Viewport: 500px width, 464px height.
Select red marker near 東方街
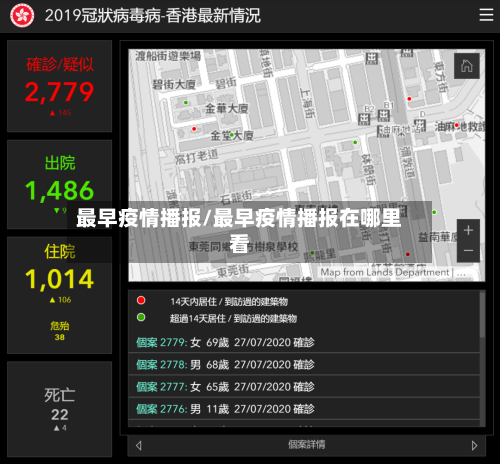click(x=409, y=99)
